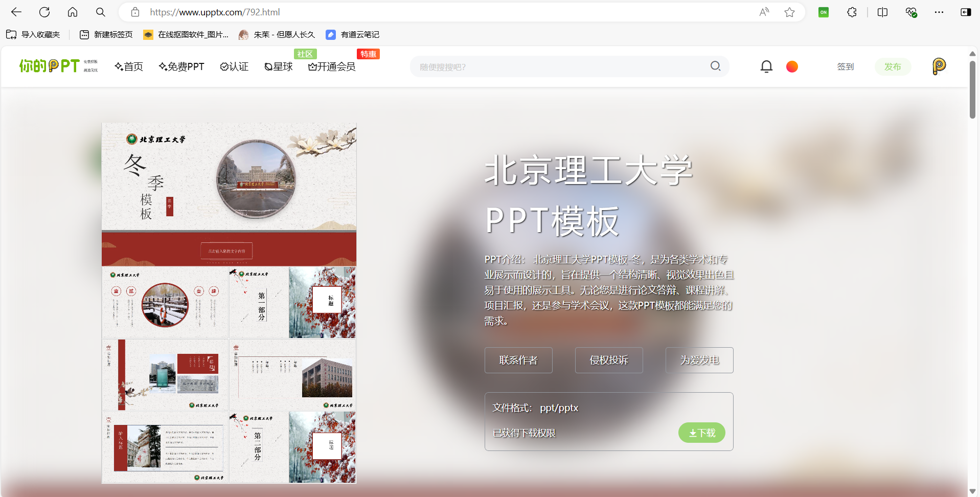
Task: Go to browser home icon
Action: [73, 12]
